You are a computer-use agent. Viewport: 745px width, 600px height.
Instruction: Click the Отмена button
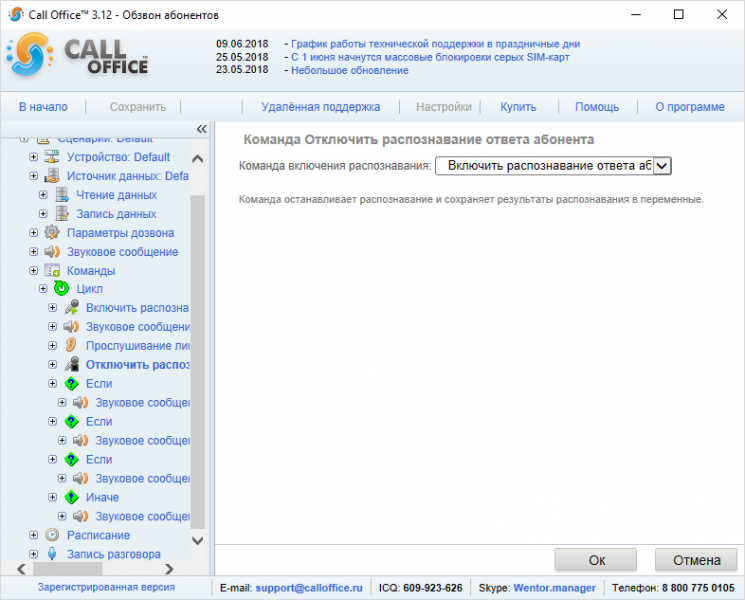[696, 560]
